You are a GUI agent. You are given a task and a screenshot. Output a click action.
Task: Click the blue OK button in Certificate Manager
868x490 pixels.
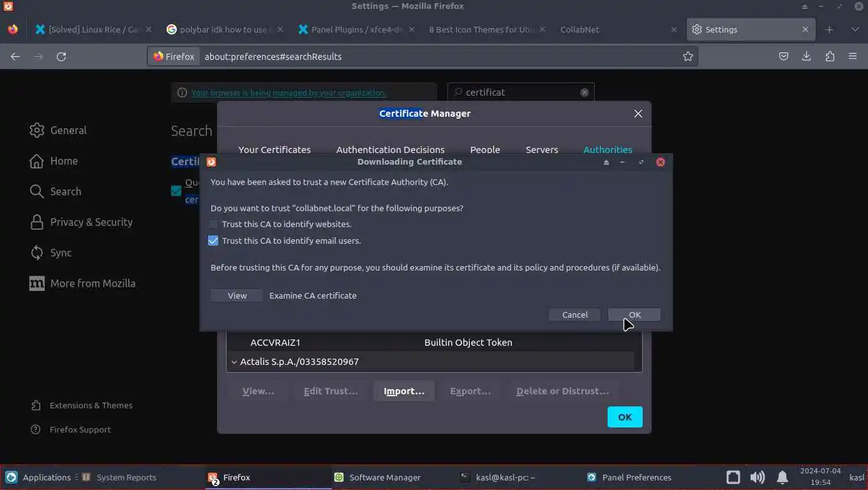(625, 417)
